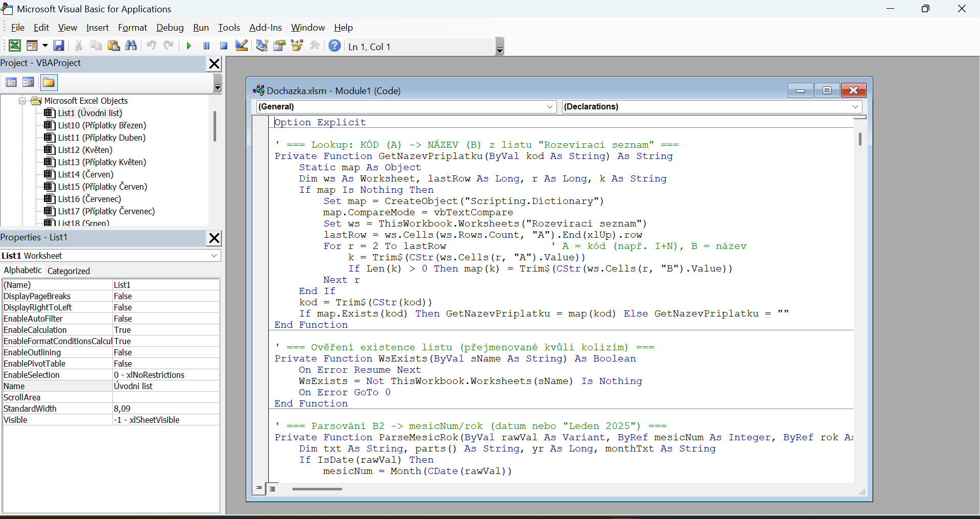Switch to Full Module View button
Image resolution: width=980 pixels, height=519 pixels.
point(273,489)
